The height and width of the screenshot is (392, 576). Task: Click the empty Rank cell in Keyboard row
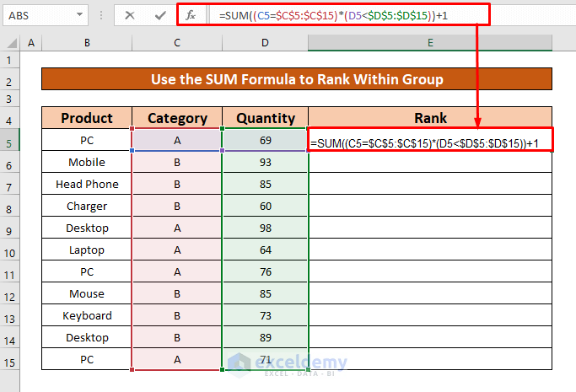(x=430, y=315)
